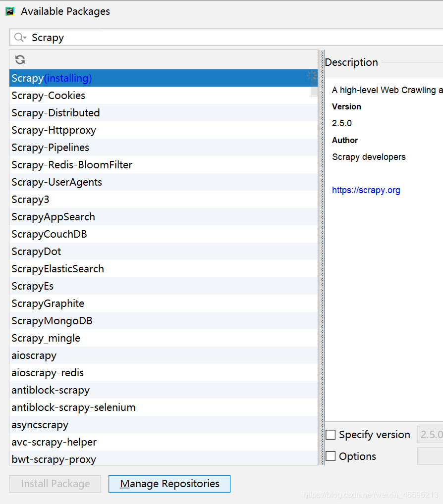Select bwt-scrapy-proxy package
Screen dimensions: 443x504
[x=164, y=458]
